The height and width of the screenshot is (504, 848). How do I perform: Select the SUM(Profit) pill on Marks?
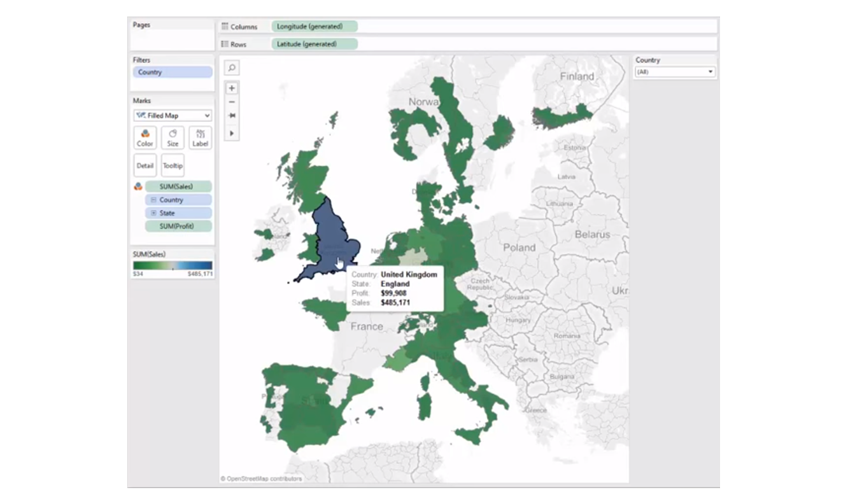(178, 226)
